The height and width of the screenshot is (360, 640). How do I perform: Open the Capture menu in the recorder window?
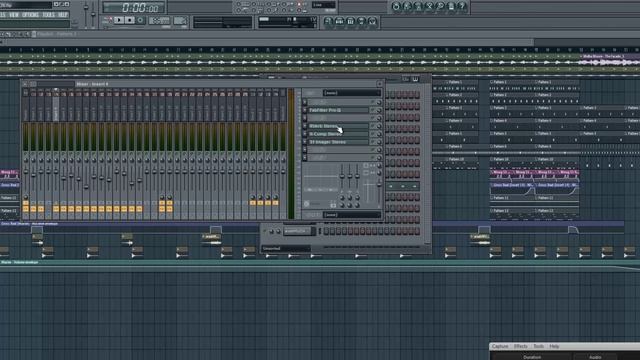pos(500,346)
